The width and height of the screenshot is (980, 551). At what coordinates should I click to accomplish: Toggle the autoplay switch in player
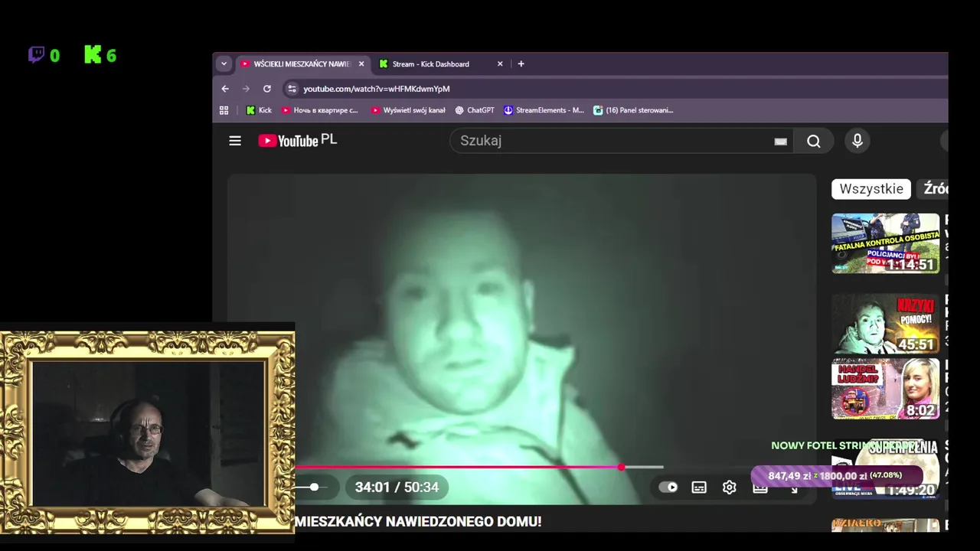pyautogui.click(x=668, y=487)
